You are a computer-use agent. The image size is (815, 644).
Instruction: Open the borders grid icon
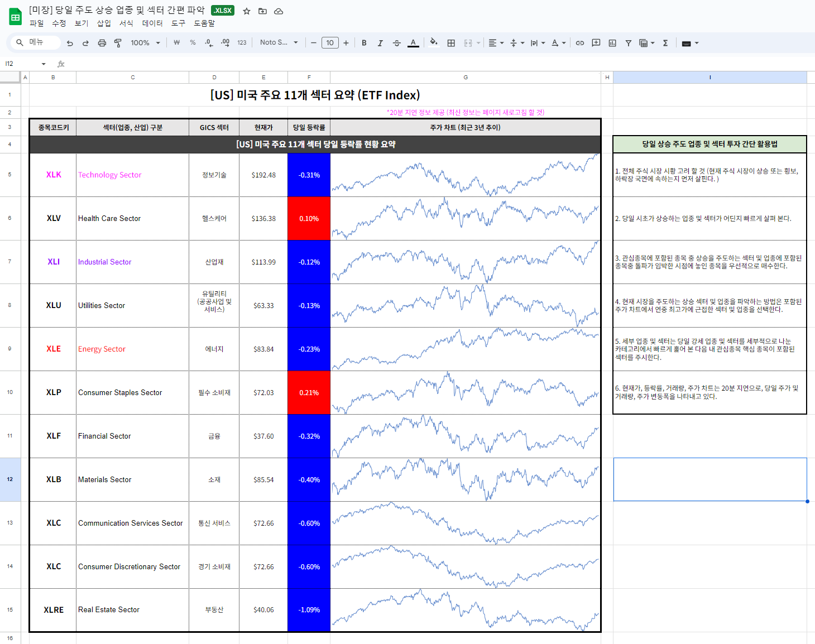pyautogui.click(x=451, y=43)
